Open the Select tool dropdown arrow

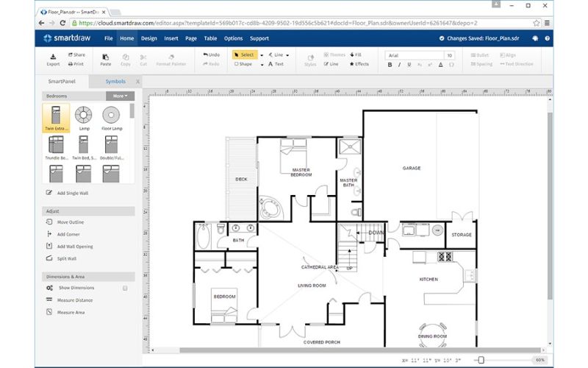(262, 55)
